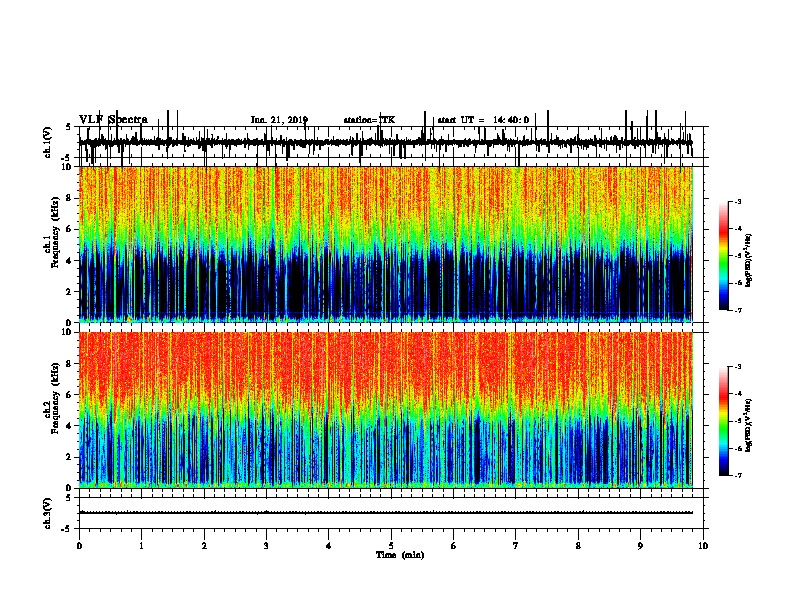Click the "-7" label on ch.1 colorbar
The width and height of the screenshot is (792, 612).
tap(738, 311)
